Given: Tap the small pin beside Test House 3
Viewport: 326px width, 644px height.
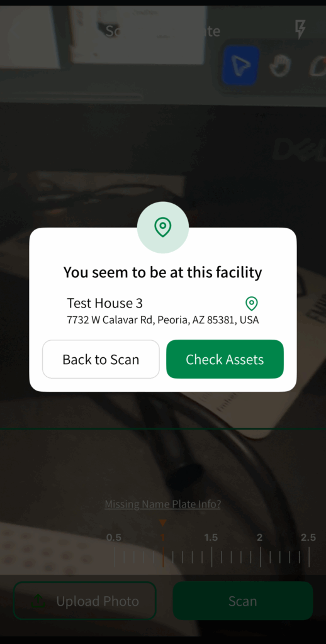Looking at the screenshot, I should (x=251, y=304).
